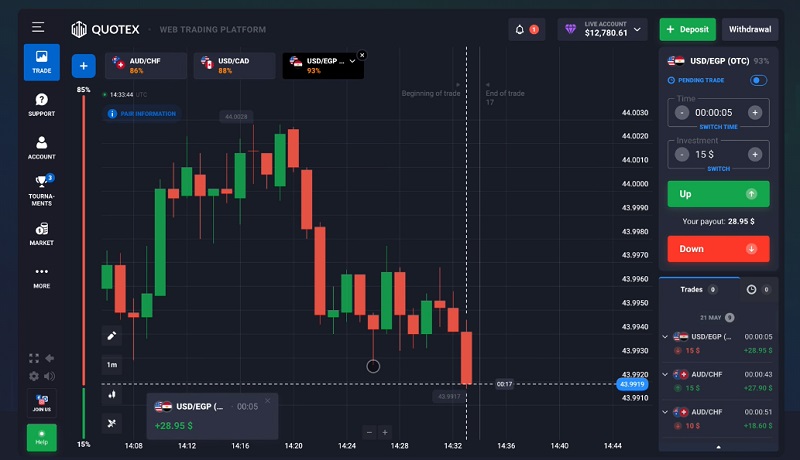This screenshot has height=460, width=800.
Task: Click the left arrow collapse icon
Action: 49,358
